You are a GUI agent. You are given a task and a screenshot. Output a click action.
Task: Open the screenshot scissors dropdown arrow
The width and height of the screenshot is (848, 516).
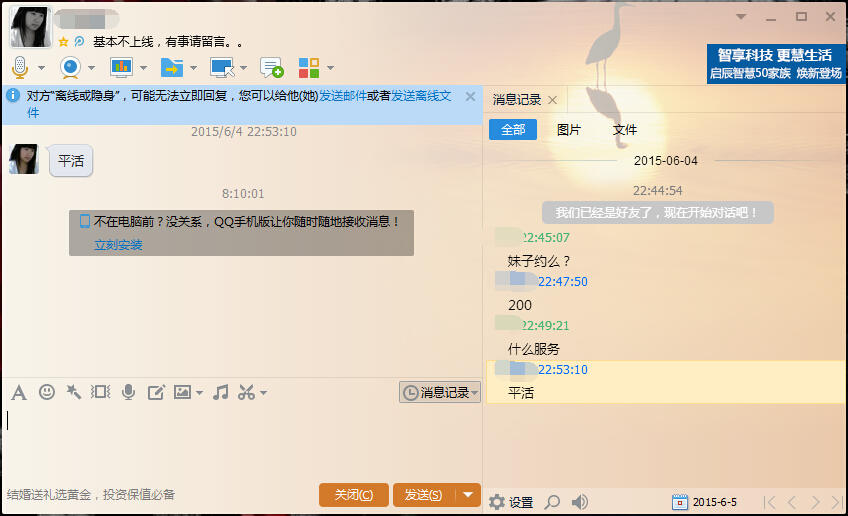point(263,393)
